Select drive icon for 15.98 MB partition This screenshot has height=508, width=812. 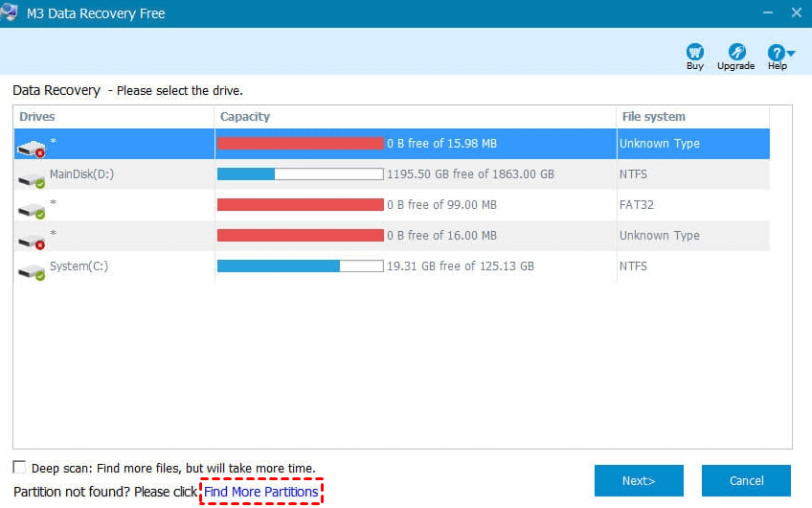tap(31, 150)
